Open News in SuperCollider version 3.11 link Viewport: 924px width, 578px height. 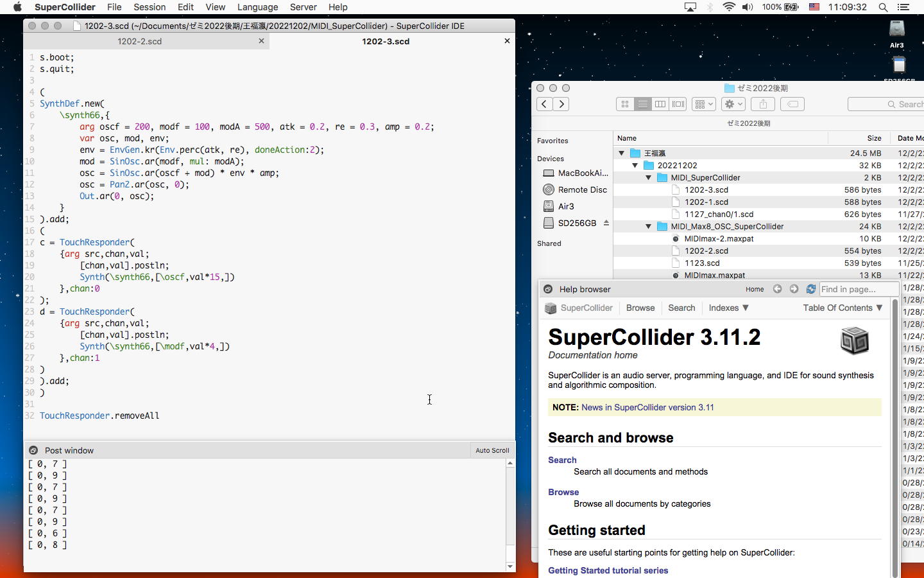647,408
